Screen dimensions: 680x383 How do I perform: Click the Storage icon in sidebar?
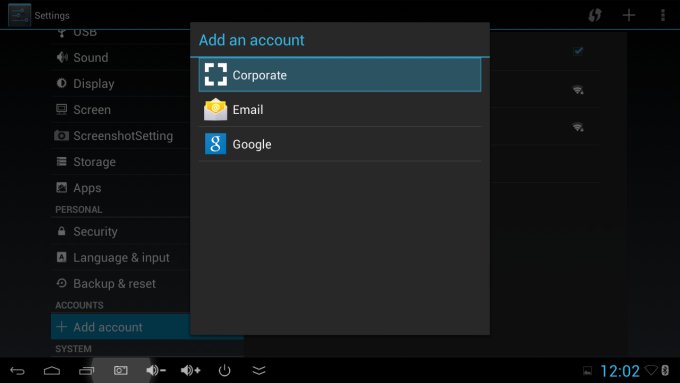click(x=62, y=161)
